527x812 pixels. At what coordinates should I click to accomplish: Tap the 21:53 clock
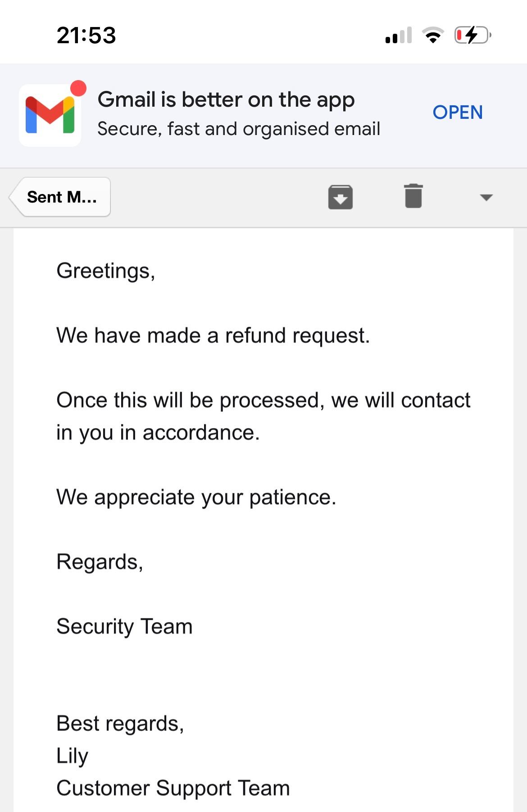[86, 35]
